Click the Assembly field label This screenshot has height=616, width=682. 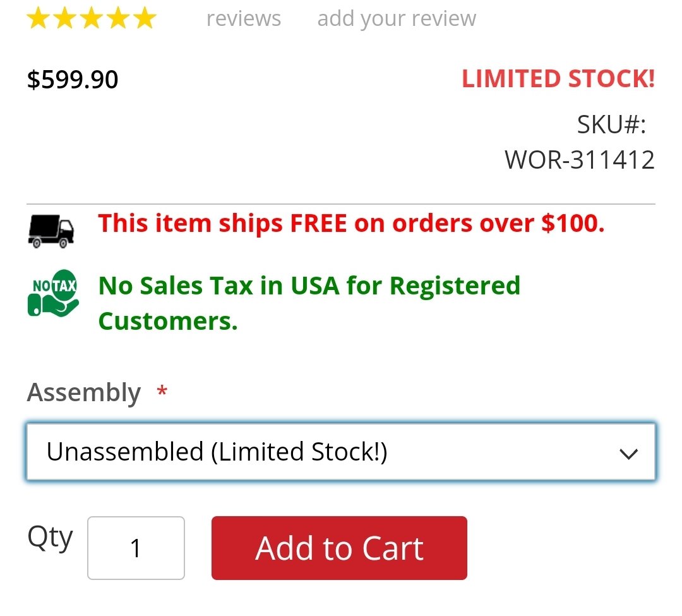[84, 392]
